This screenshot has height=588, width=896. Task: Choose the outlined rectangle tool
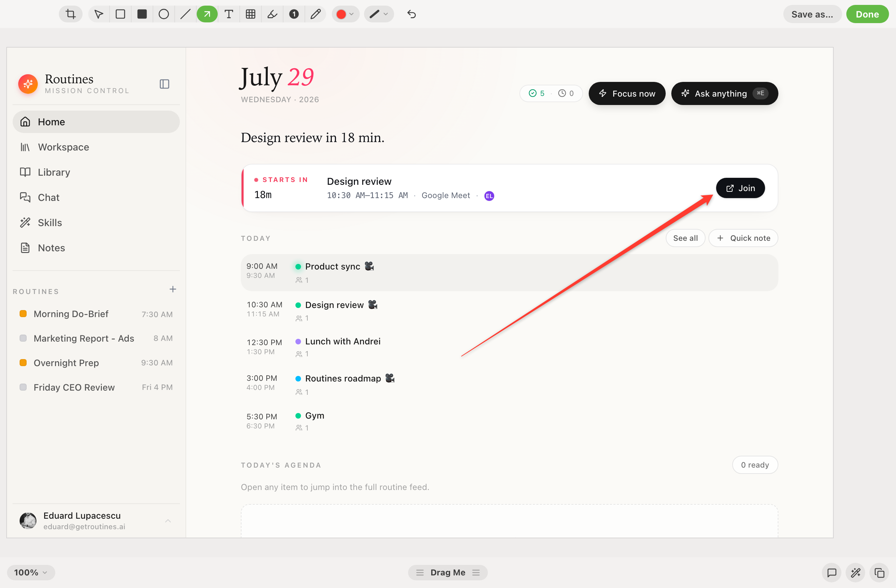tap(120, 14)
